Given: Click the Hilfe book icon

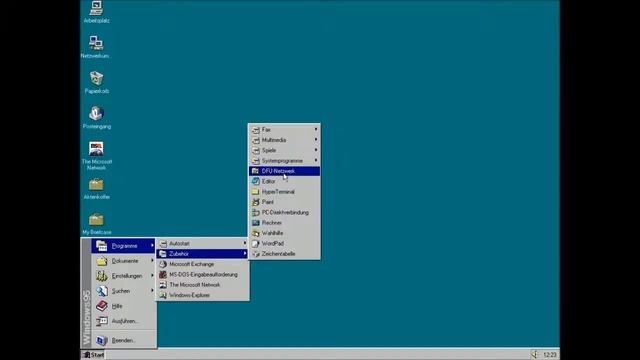Looking at the screenshot, I should coord(102,306).
